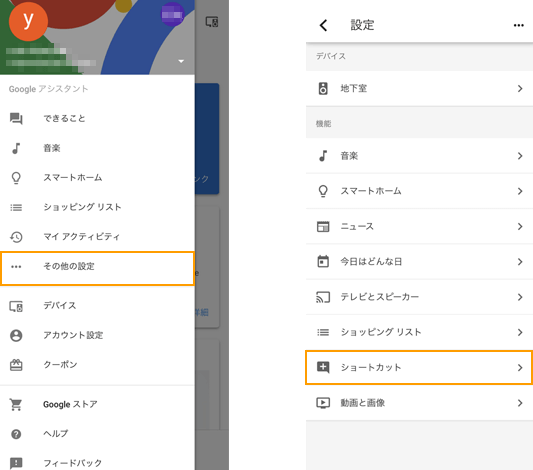Open ヘルプ in the drawer
533x470 pixels.
[x=97, y=434]
